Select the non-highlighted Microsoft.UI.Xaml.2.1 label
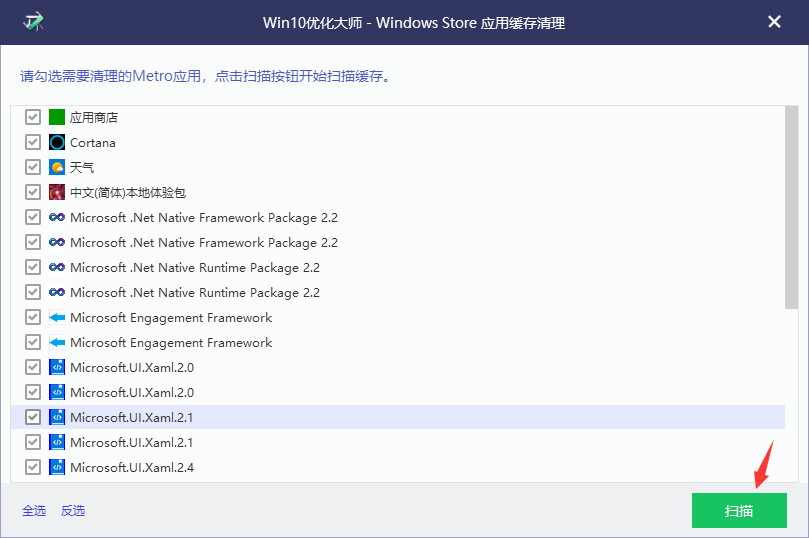The height and width of the screenshot is (538, 809). [132, 443]
